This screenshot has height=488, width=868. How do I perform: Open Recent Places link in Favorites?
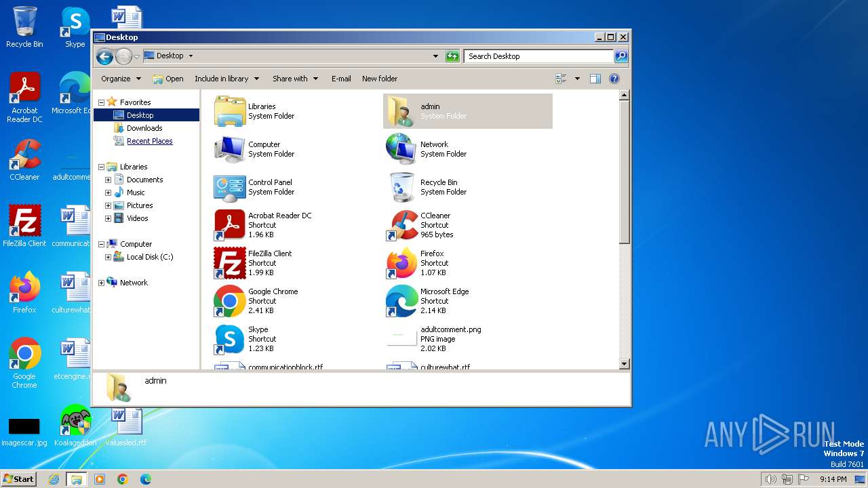[149, 141]
